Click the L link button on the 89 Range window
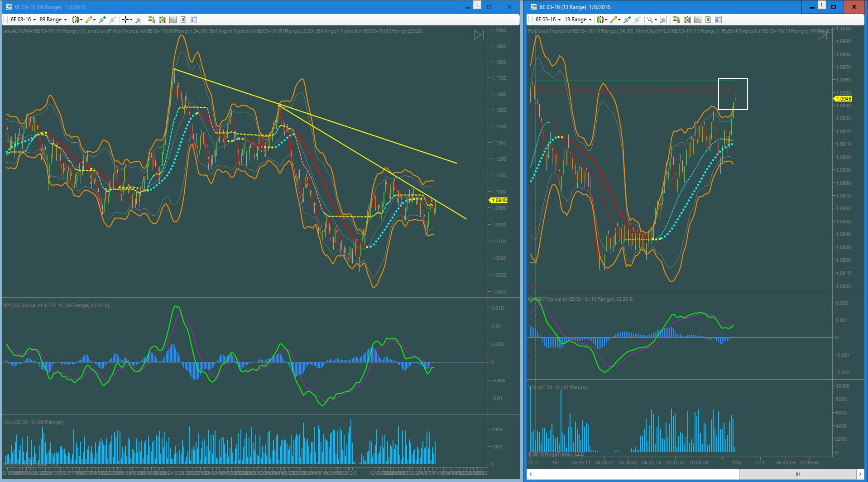868x482 pixels. point(477,5)
